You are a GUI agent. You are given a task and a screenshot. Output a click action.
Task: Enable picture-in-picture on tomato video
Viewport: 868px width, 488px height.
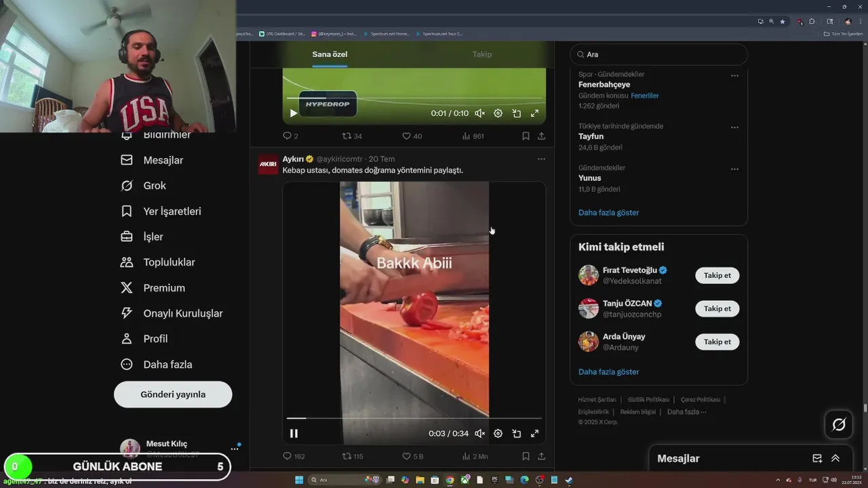point(516,434)
